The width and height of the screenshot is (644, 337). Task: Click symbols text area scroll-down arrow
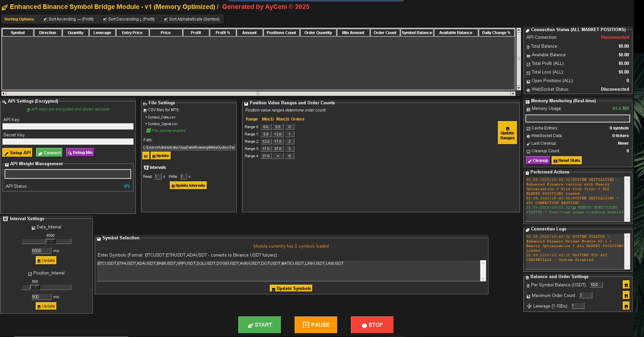[483, 278]
